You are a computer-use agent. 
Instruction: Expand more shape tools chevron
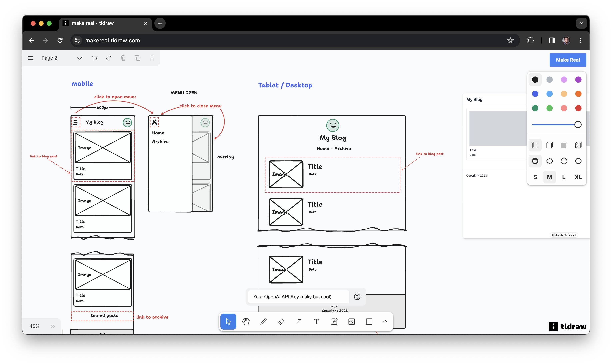click(385, 321)
